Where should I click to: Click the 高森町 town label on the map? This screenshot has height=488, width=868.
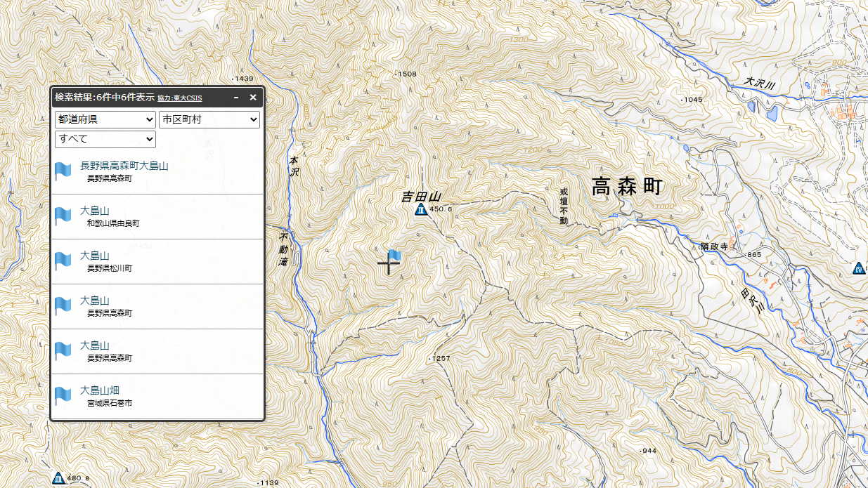point(627,187)
